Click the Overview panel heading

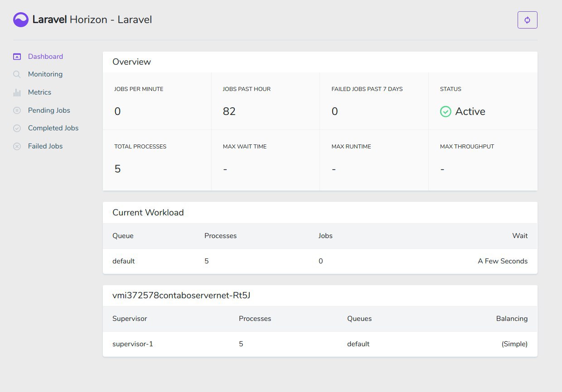131,62
